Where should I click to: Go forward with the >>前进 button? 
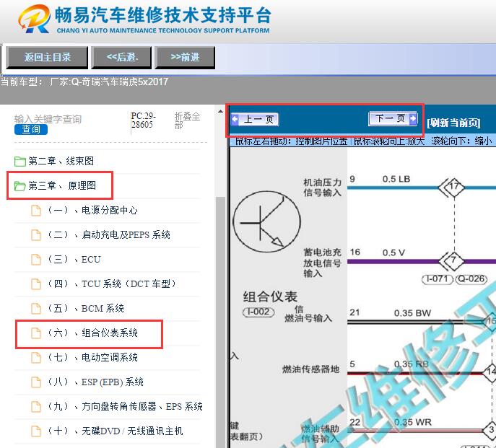coord(185,57)
